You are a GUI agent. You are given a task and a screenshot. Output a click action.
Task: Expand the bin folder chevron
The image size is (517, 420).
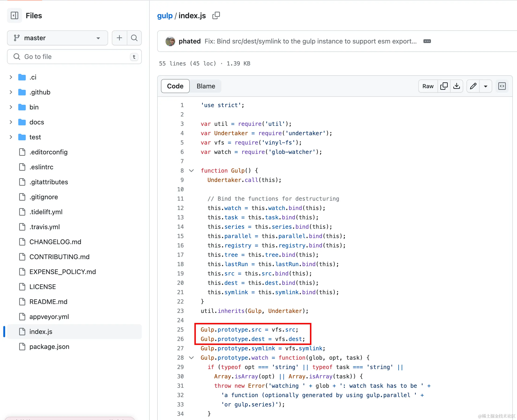pos(11,107)
